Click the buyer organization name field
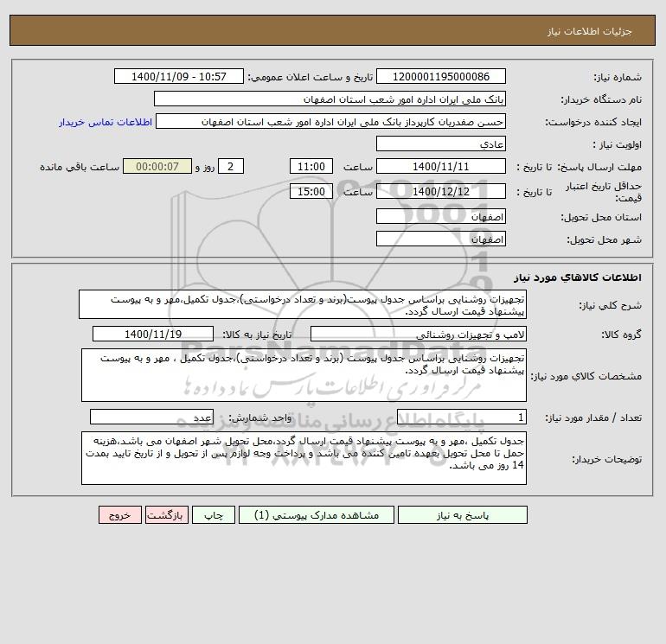 click(330, 99)
